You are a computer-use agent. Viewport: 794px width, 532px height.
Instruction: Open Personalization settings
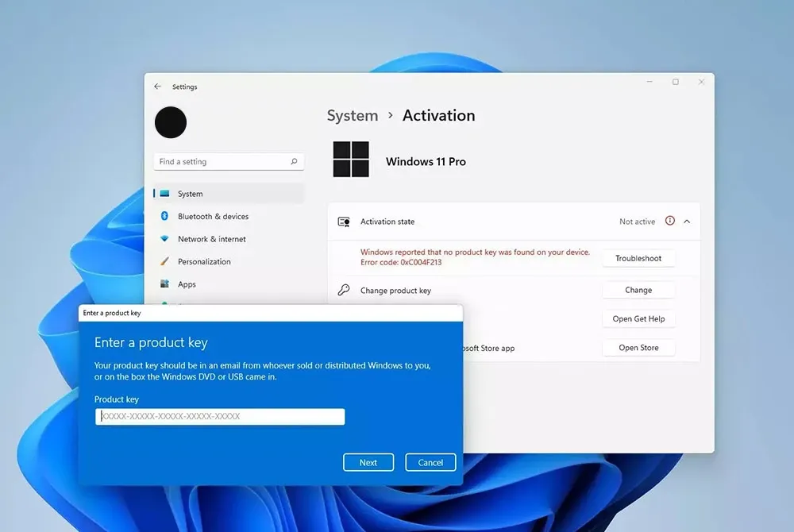(229, 262)
